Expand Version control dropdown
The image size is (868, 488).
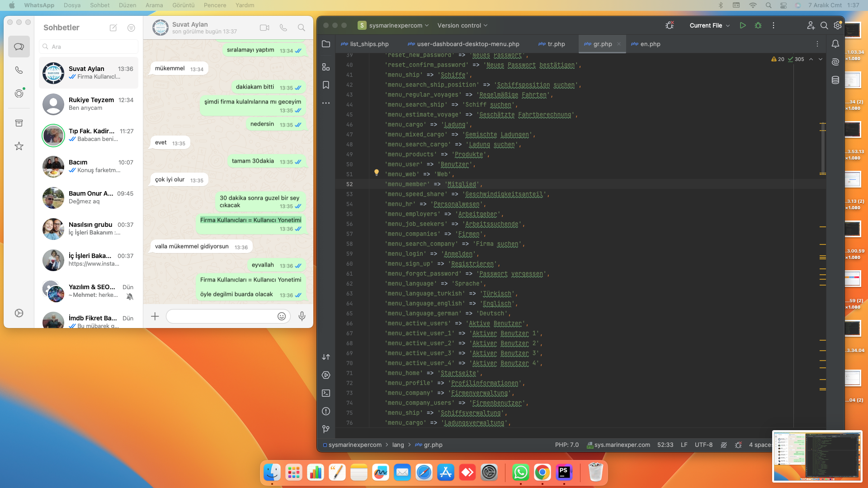click(462, 25)
